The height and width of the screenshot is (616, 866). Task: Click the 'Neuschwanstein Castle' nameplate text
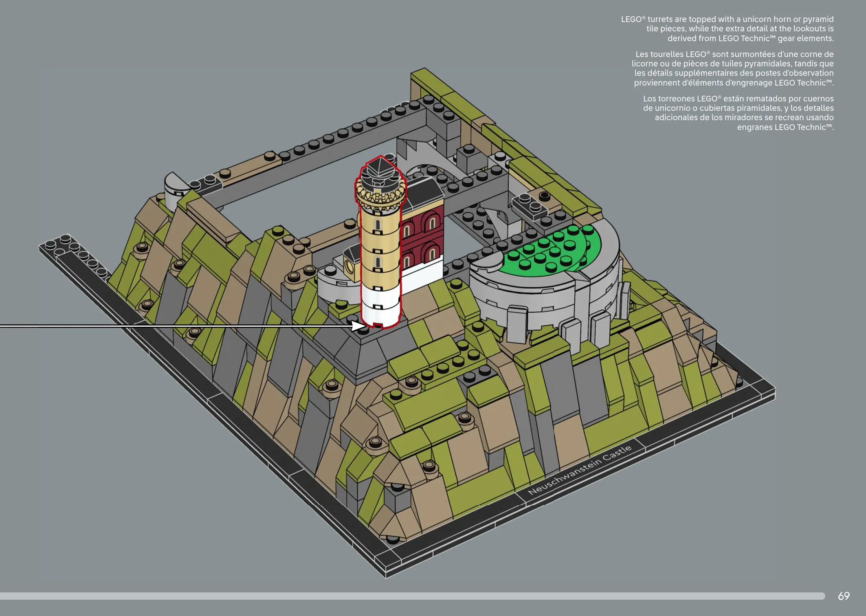[x=580, y=470]
